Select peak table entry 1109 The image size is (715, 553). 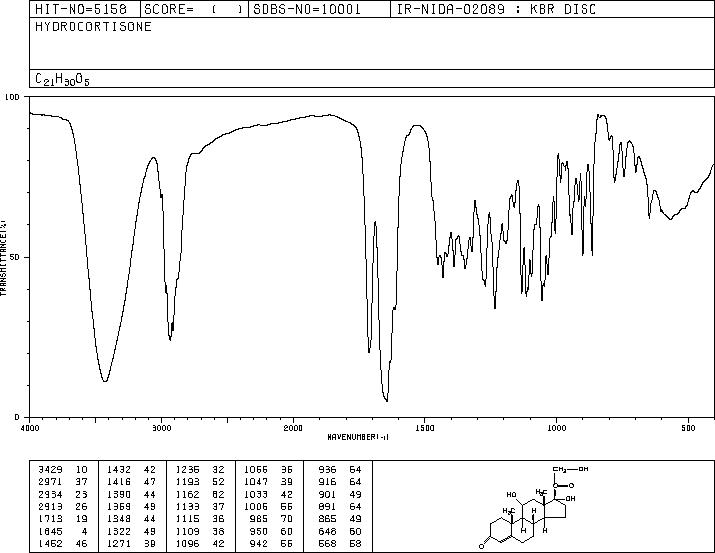pos(187,531)
